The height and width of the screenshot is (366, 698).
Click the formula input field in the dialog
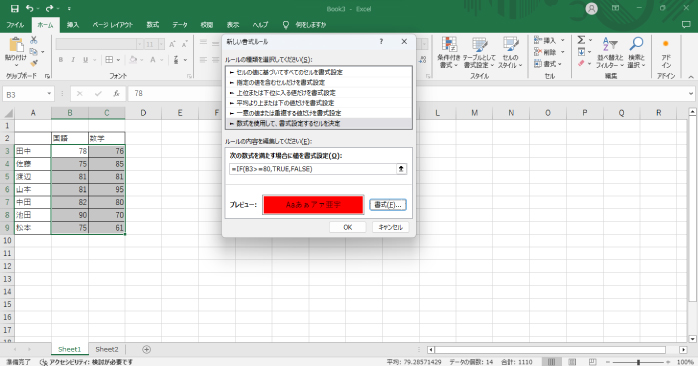point(312,169)
